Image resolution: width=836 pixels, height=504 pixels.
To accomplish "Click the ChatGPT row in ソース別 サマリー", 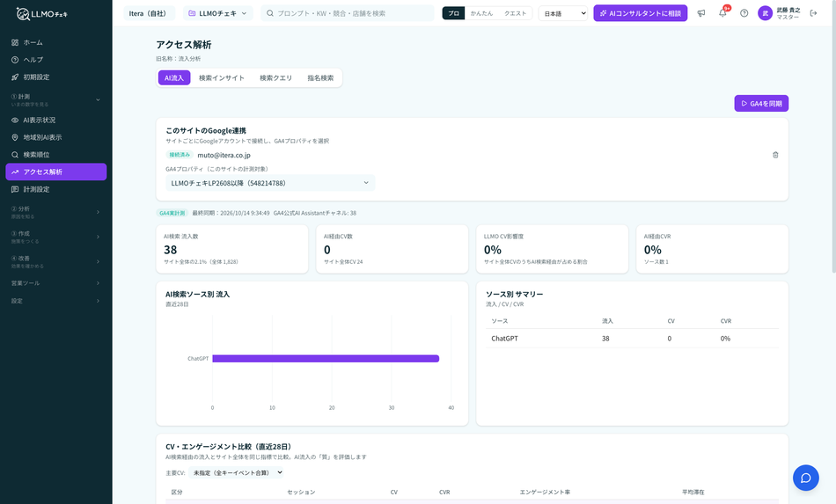I will tap(633, 339).
